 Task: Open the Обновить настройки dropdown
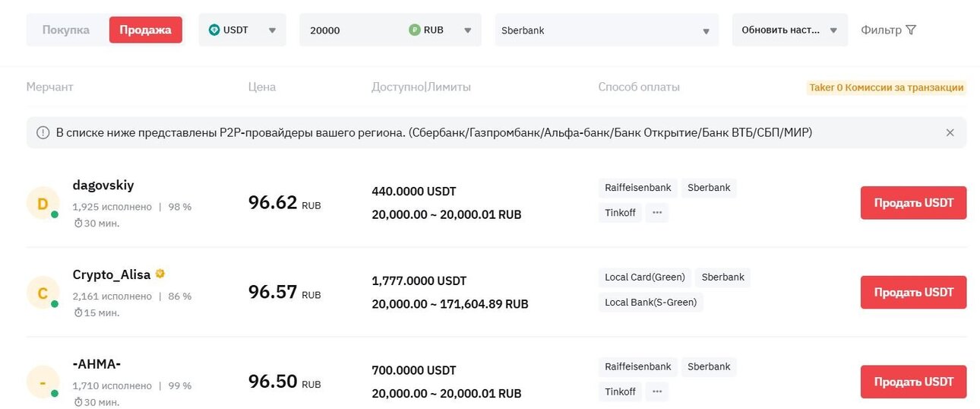(790, 30)
